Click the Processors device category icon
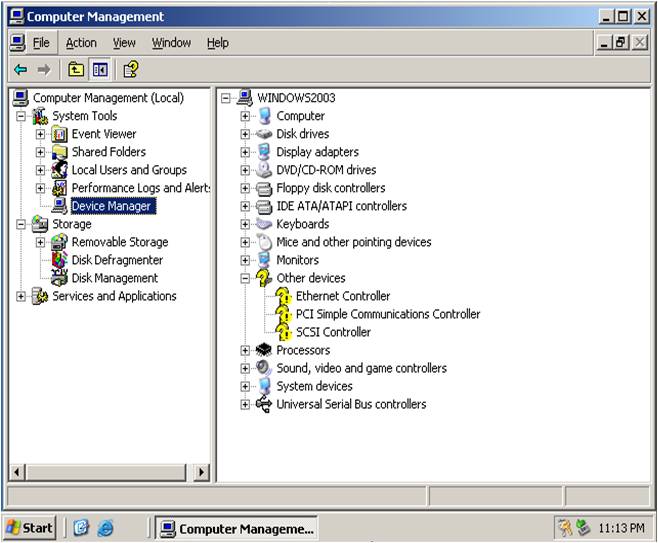This screenshot has width=658, height=543. [264, 350]
